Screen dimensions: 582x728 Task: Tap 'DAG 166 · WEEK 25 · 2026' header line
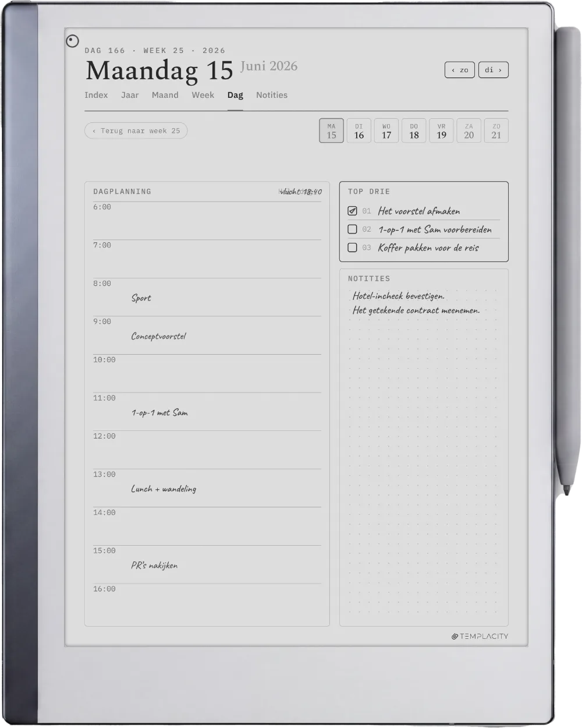[155, 51]
